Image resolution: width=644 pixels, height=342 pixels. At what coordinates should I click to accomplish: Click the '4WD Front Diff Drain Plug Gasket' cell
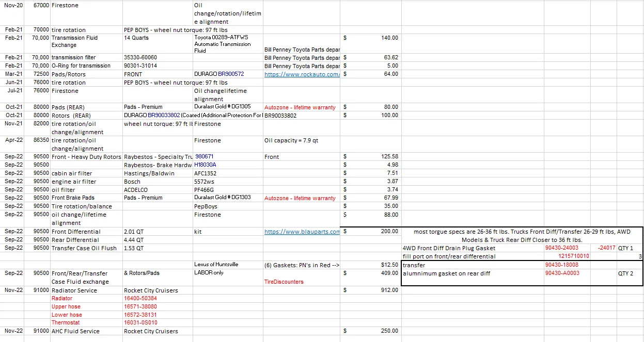pos(473,248)
